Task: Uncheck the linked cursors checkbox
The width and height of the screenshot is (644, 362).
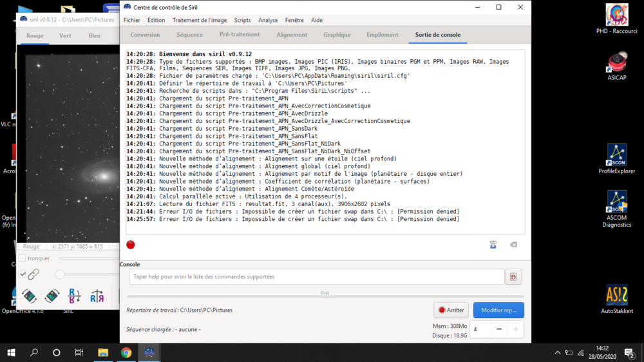Action: tap(23, 274)
